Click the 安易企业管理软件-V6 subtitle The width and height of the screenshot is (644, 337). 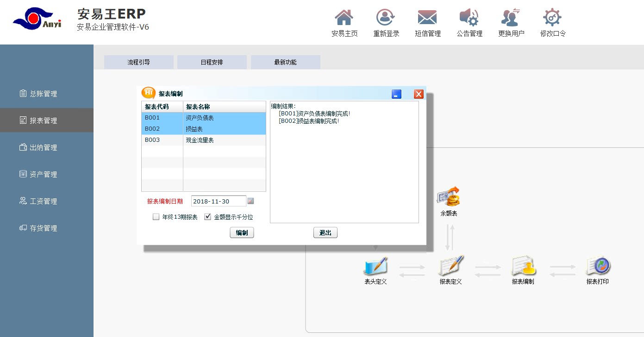[x=113, y=27]
